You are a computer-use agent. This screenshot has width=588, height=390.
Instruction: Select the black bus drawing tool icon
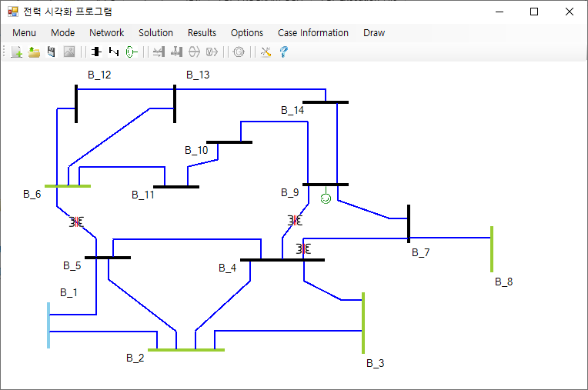96,52
